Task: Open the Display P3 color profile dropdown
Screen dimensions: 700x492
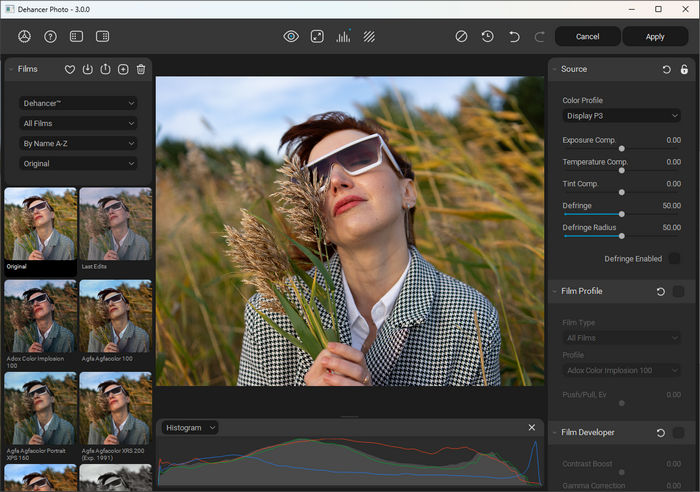Action: pyautogui.click(x=621, y=116)
